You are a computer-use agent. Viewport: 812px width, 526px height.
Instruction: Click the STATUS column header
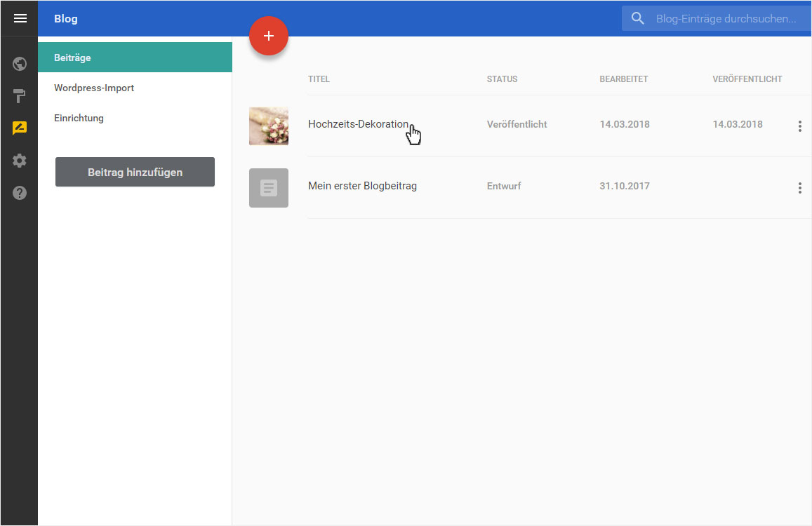pyautogui.click(x=502, y=79)
